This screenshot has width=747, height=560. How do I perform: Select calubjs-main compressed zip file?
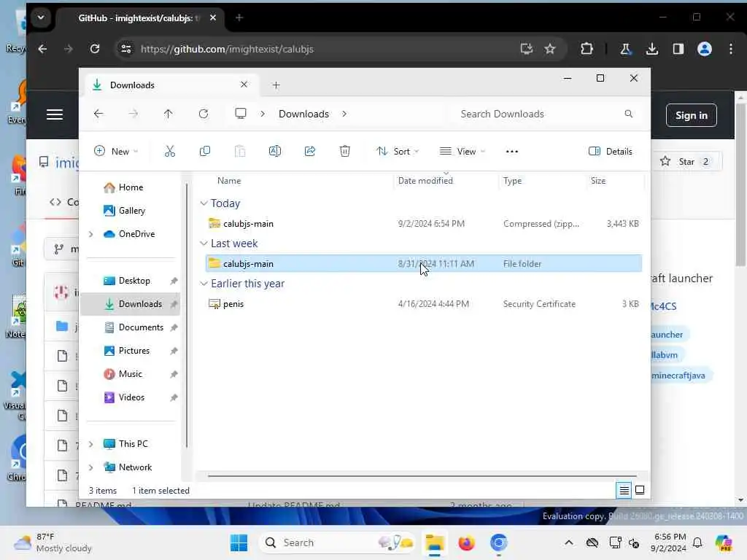(x=424, y=223)
